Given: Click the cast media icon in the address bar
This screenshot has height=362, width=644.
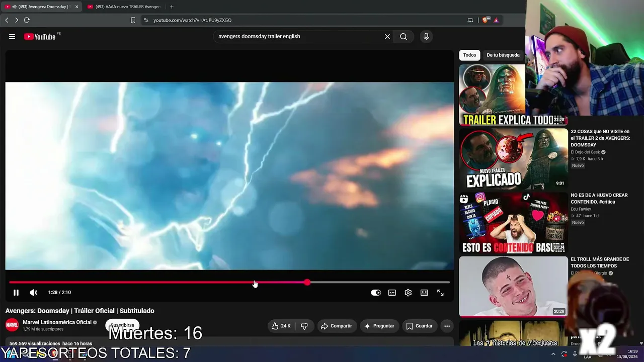Looking at the screenshot, I should [x=470, y=20].
